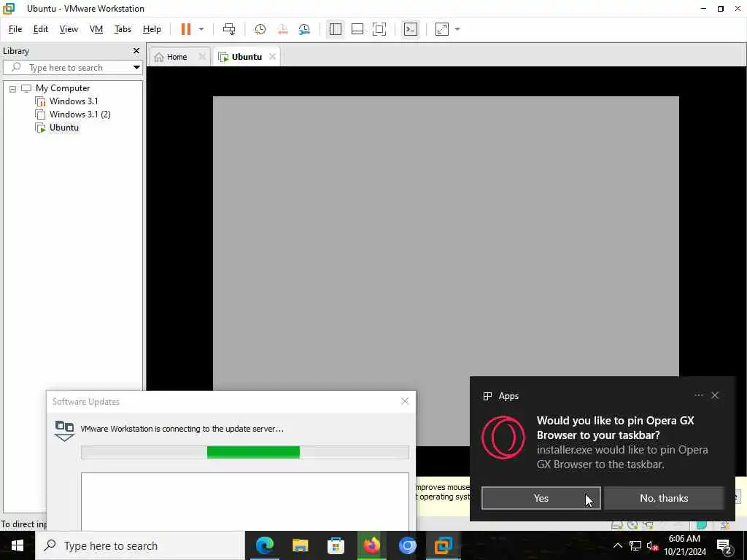Open the Edit menu
The height and width of the screenshot is (560, 747).
[x=41, y=29]
